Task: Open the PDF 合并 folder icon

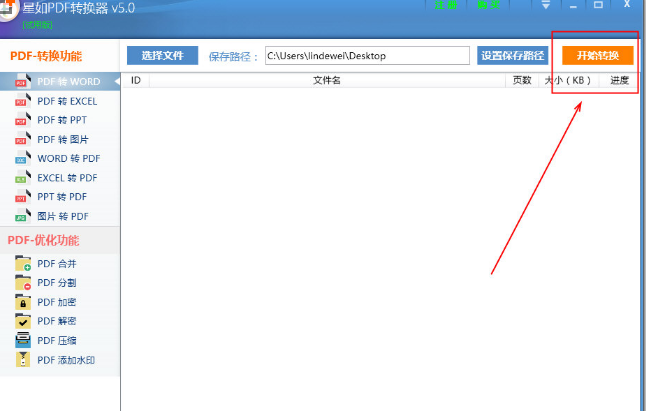Action: click(x=23, y=264)
